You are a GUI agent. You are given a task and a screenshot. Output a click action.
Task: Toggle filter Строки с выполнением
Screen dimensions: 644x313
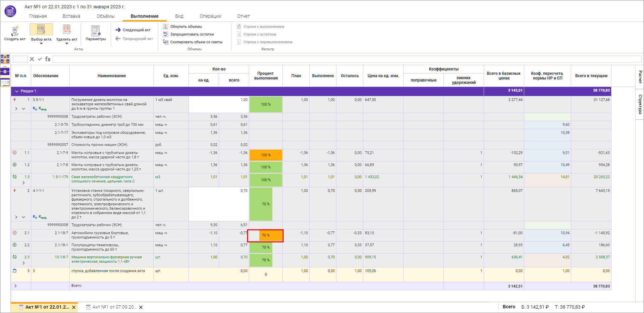(263, 27)
